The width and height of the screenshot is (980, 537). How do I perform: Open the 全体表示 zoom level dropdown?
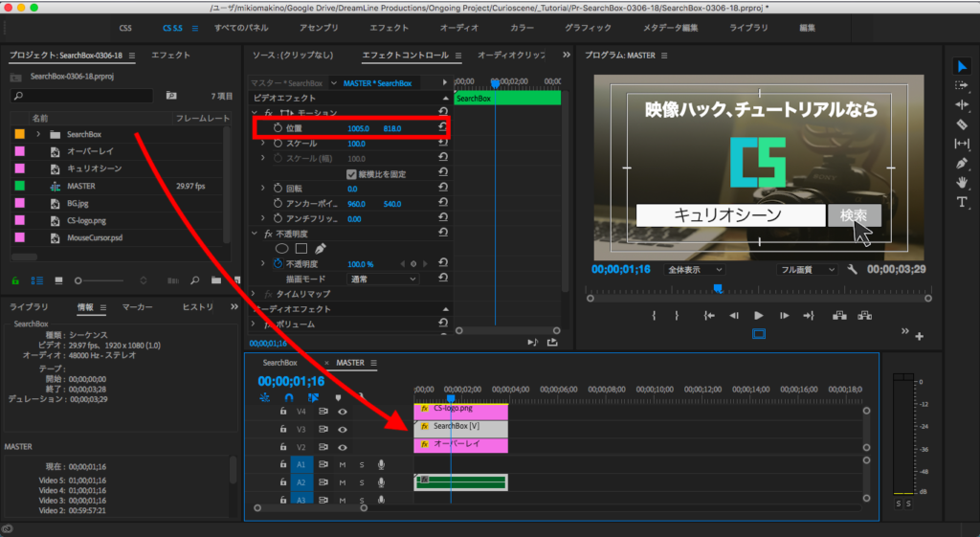pyautogui.click(x=696, y=270)
